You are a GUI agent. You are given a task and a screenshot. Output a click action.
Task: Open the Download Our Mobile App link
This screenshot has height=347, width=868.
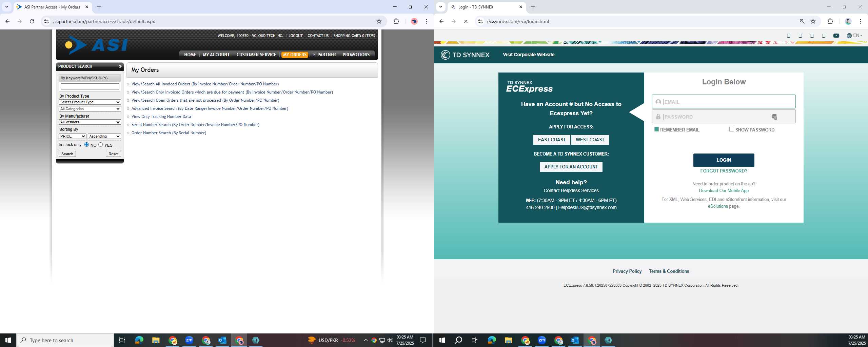point(724,190)
